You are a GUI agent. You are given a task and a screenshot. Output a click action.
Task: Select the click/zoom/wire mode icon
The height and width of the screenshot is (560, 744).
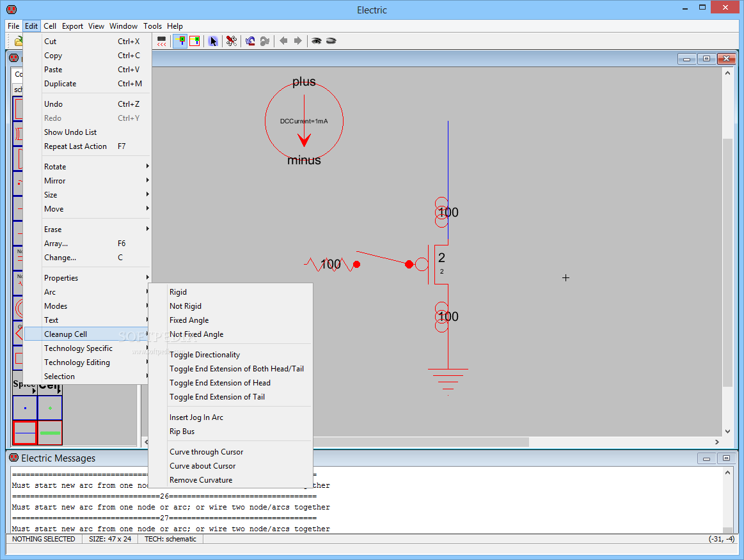pos(180,42)
